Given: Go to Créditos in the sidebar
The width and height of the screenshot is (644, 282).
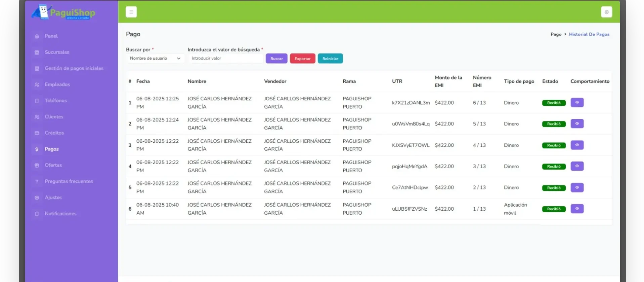Looking at the screenshot, I should point(54,133).
